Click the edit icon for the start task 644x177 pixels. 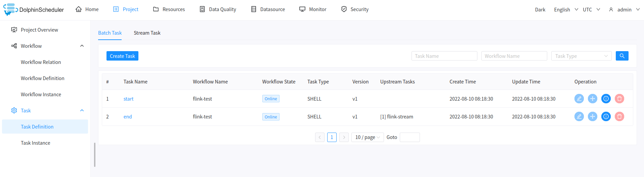point(579,99)
